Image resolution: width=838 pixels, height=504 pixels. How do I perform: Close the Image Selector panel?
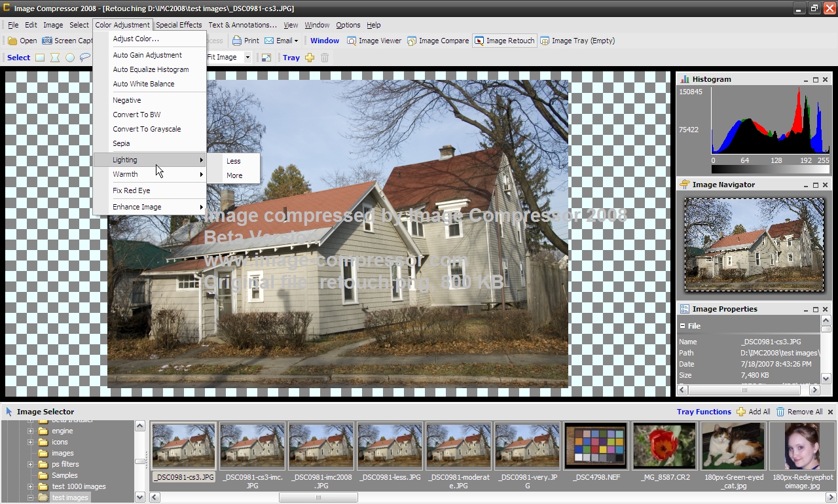coord(831,412)
